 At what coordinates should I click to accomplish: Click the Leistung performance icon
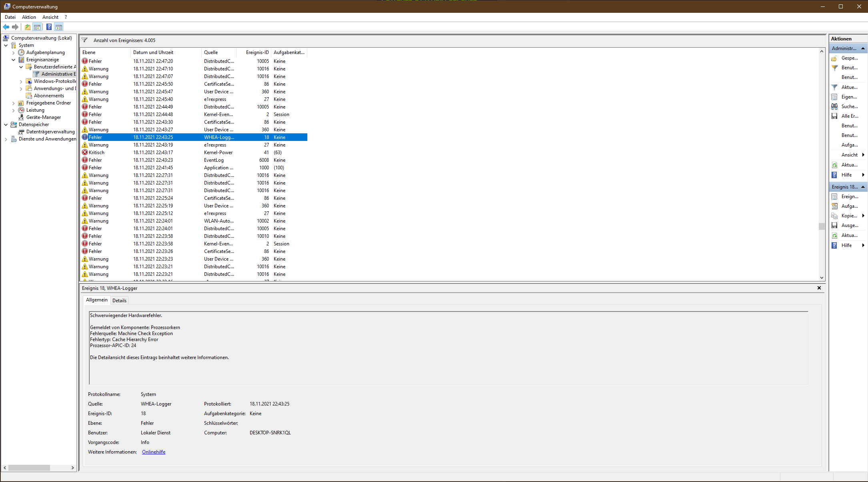click(x=21, y=110)
